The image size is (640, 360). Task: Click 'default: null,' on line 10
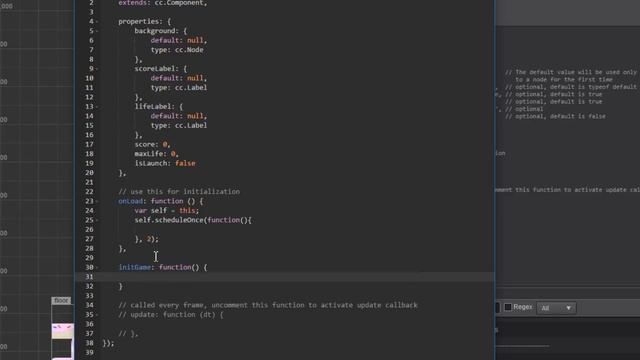[179, 78]
